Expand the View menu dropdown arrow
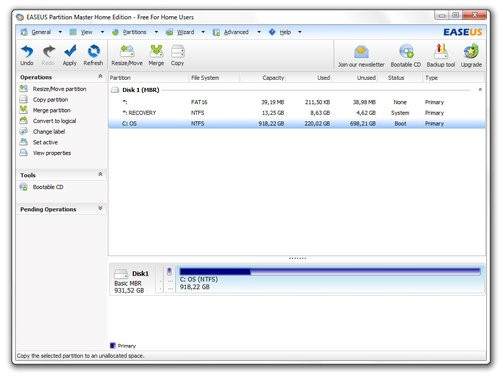 point(102,32)
